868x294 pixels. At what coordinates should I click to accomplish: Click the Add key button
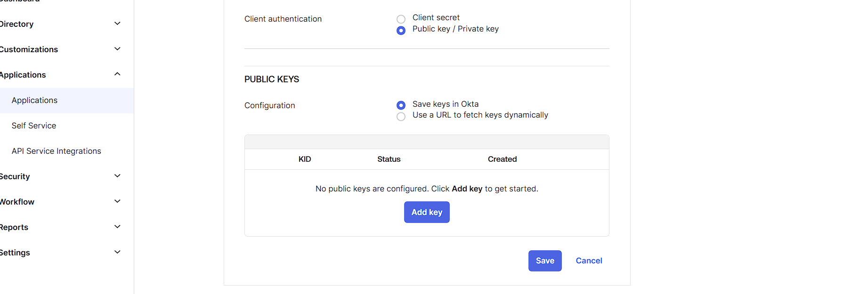coord(427,212)
